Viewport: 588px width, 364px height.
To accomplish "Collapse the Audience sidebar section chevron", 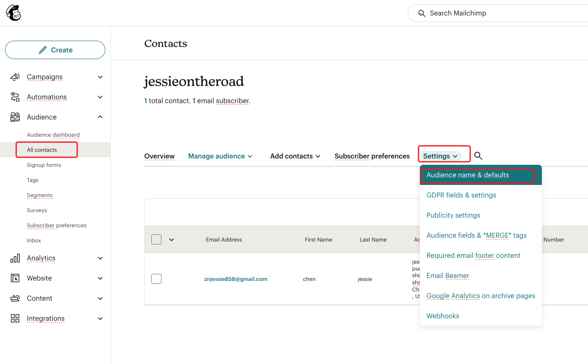I will pos(100,117).
